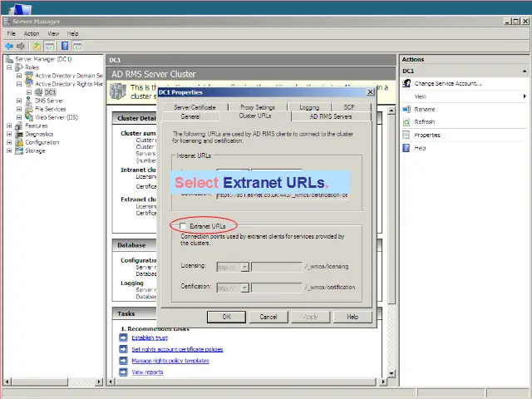Click the Change Service Account icon
Image resolution: width=532 pixels, height=399 pixels.
click(x=406, y=83)
